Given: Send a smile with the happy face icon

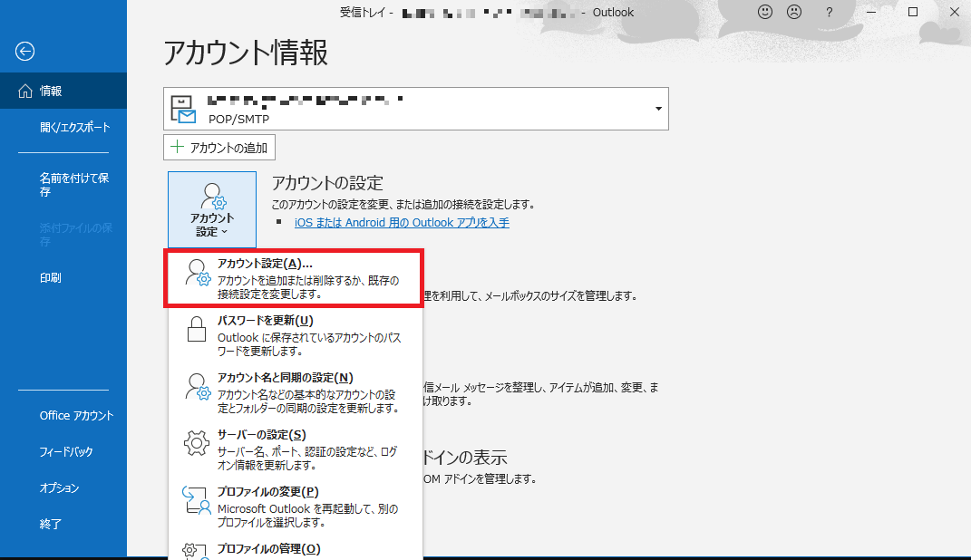Looking at the screenshot, I should [x=765, y=12].
